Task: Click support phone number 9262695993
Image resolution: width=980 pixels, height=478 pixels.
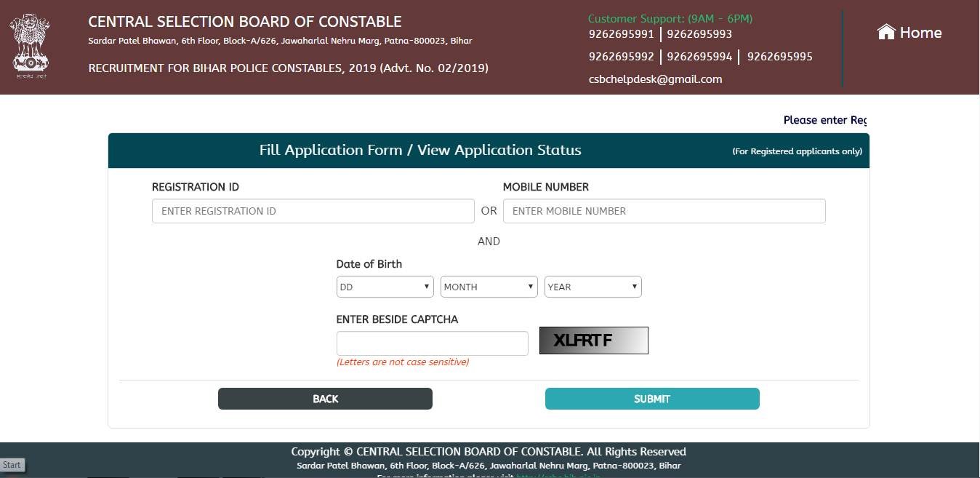Action: (x=699, y=34)
